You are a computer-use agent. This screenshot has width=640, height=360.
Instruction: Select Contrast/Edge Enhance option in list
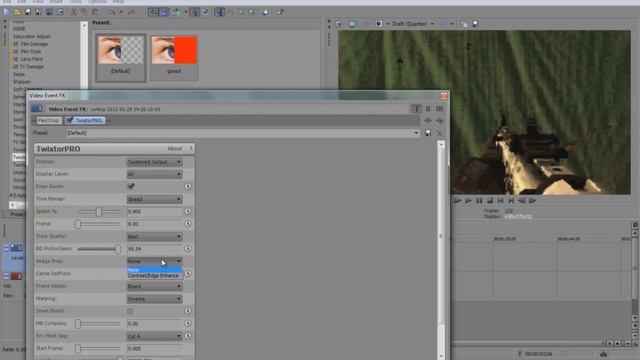(x=154, y=276)
